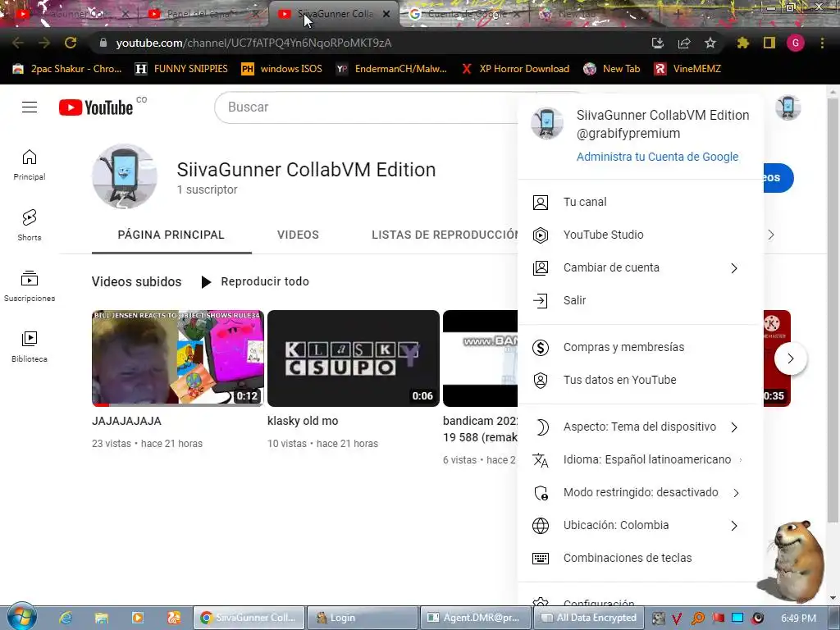This screenshot has height=630, width=840.
Task: Open the FUNNY SNIPPIES bookmark
Action: [x=181, y=69]
